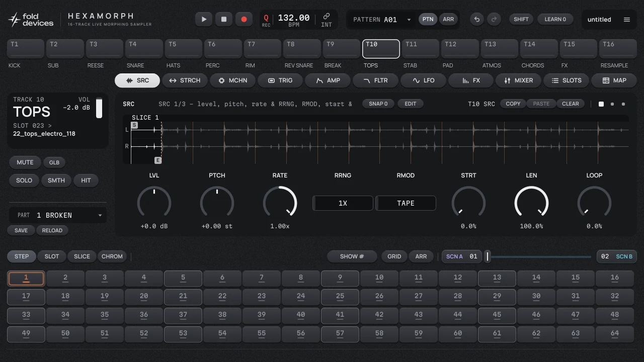The height and width of the screenshot is (362, 644).
Task: Clear the T10 SRC settings
Action: pyautogui.click(x=571, y=104)
